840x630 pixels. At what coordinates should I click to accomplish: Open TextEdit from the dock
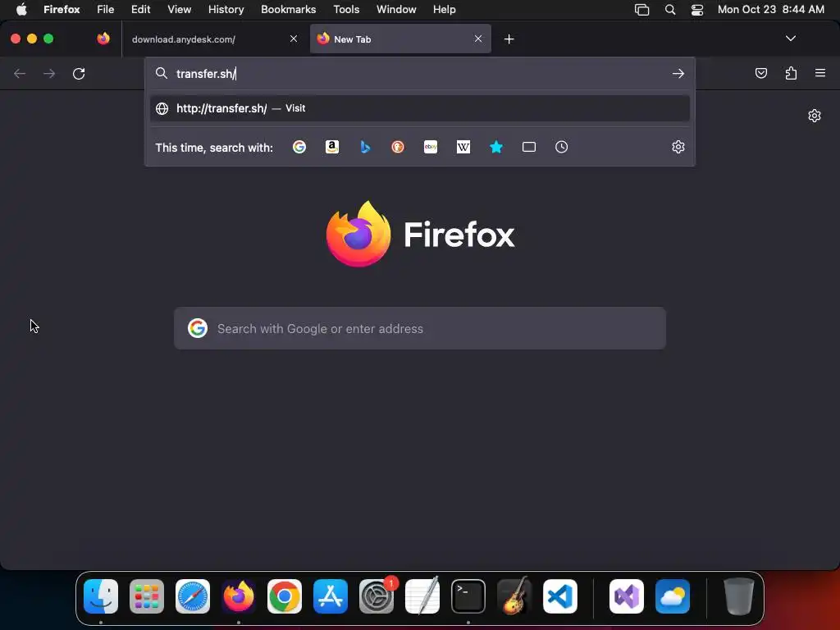tap(422, 596)
